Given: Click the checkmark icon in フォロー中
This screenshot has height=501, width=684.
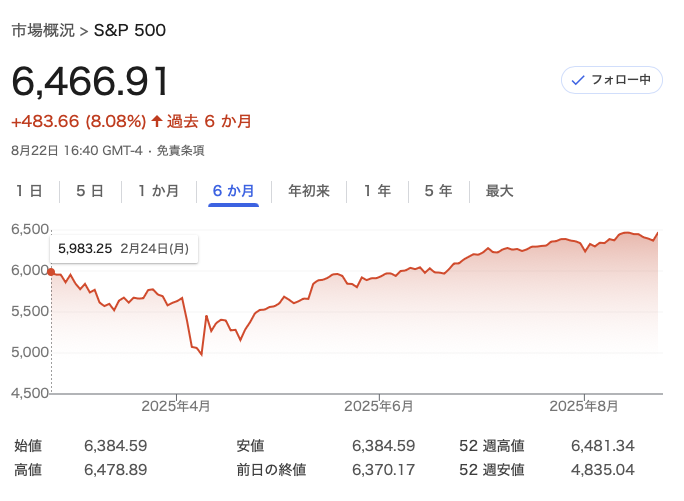Looking at the screenshot, I should pos(577,80).
